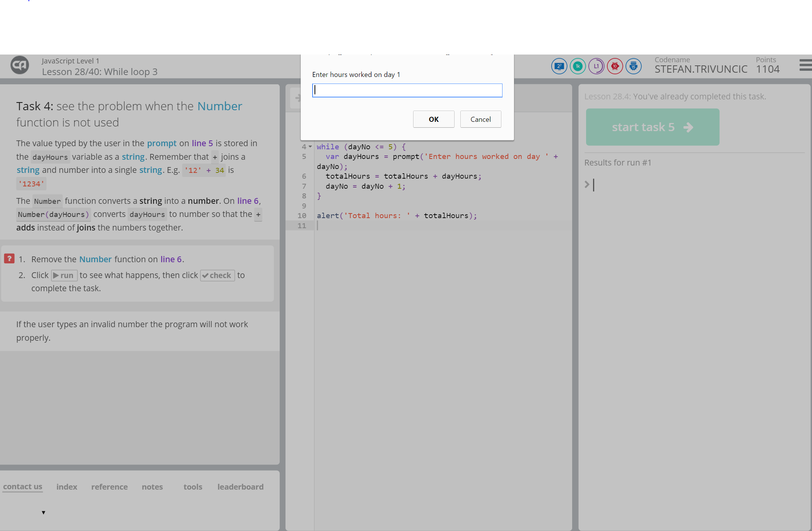
Task: Click the blue Number keyword in task title
Action: tap(219, 106)
